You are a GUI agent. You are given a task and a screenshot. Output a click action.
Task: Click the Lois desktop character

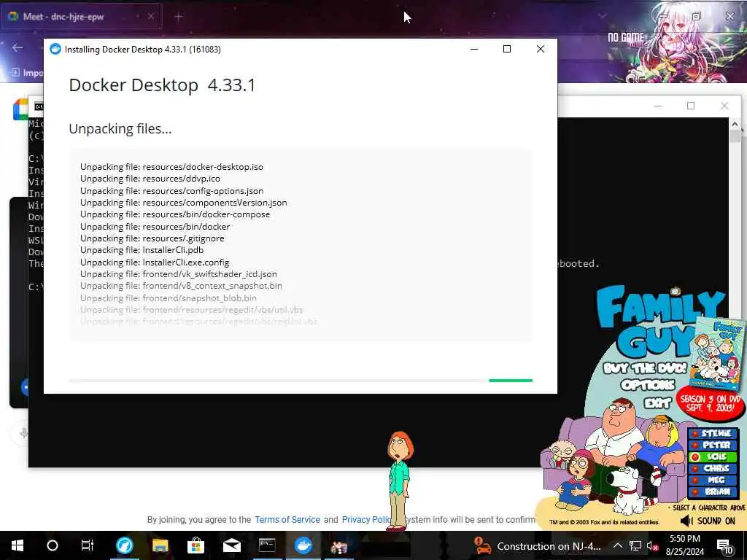(x=399, y=481)
